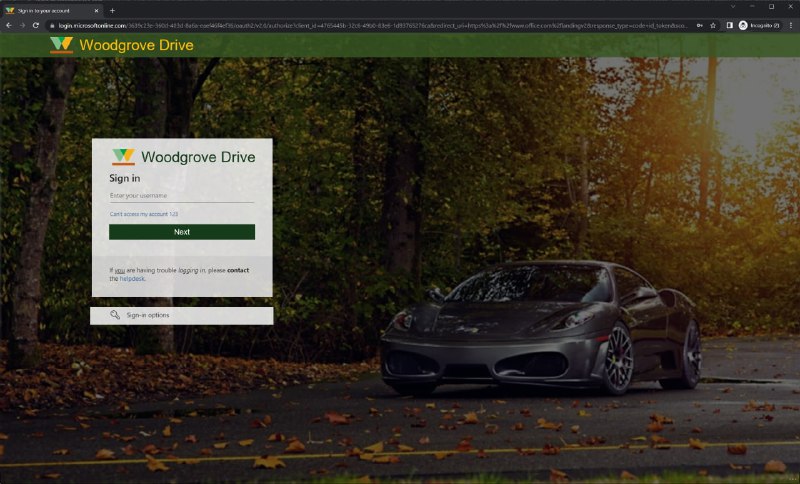The width and height of the screenshot is (800, 484).
Task: Click the Woodgrove logo inside sign-in card
Action: (x=123, y=157)
